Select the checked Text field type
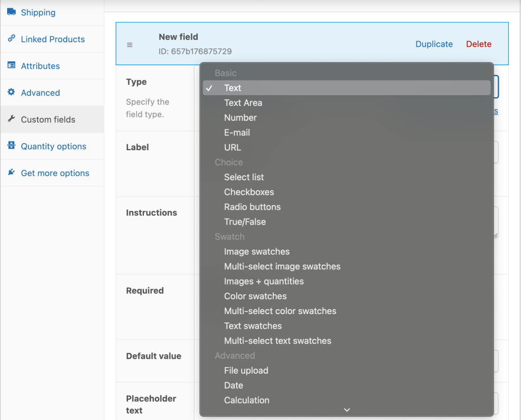The height and width of the screenshot is (420, 521). [233, 88]
